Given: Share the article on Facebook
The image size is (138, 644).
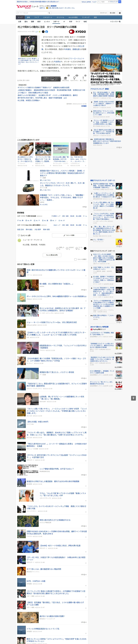Looking at the screenshot, I should (x=47, y=32).
